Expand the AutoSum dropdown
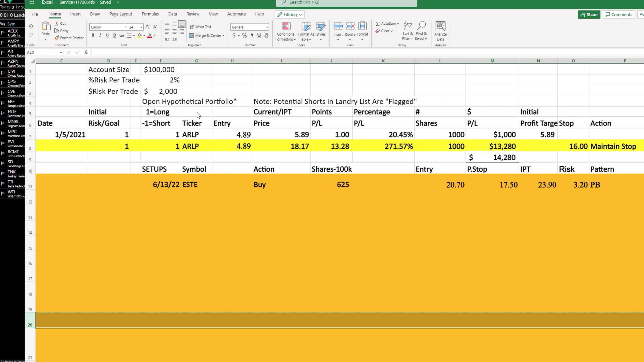The width and height of the screenshot is (644, 362). pyautogui.click(x=398, y=24)
